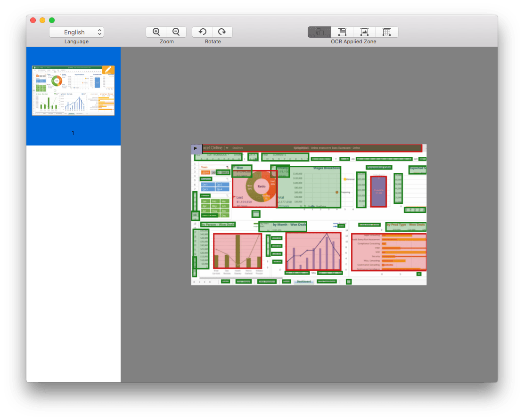Select the picture OCR zone tool
524x420 pixels.
click(364, 32)
